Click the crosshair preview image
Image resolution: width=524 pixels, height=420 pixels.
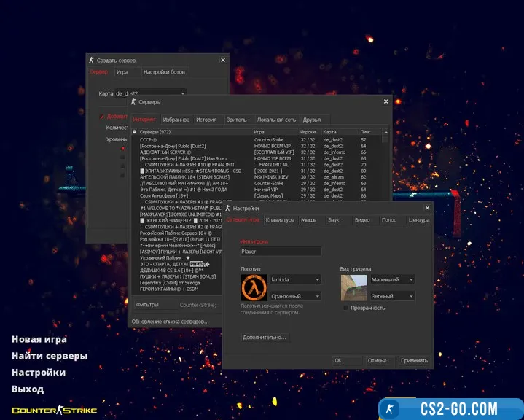click(354, 288)
